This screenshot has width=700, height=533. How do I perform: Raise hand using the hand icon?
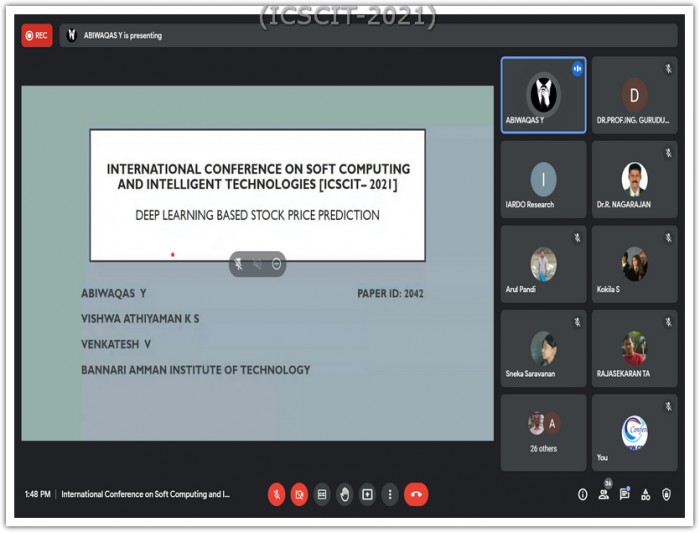345,494
